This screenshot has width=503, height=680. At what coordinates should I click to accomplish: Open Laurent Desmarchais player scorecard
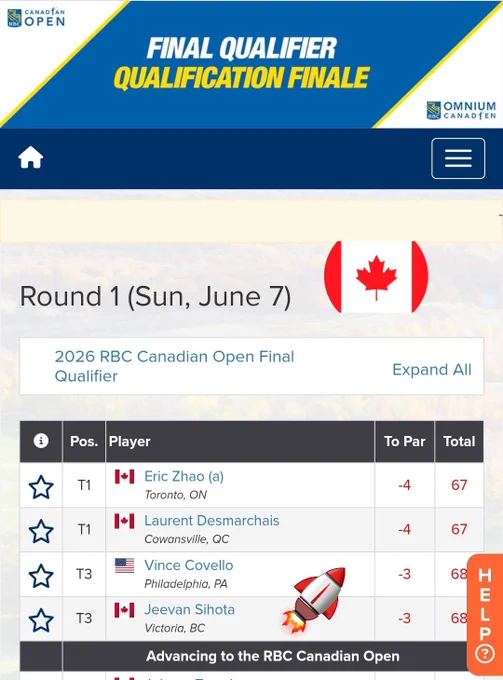coord(212,520)
